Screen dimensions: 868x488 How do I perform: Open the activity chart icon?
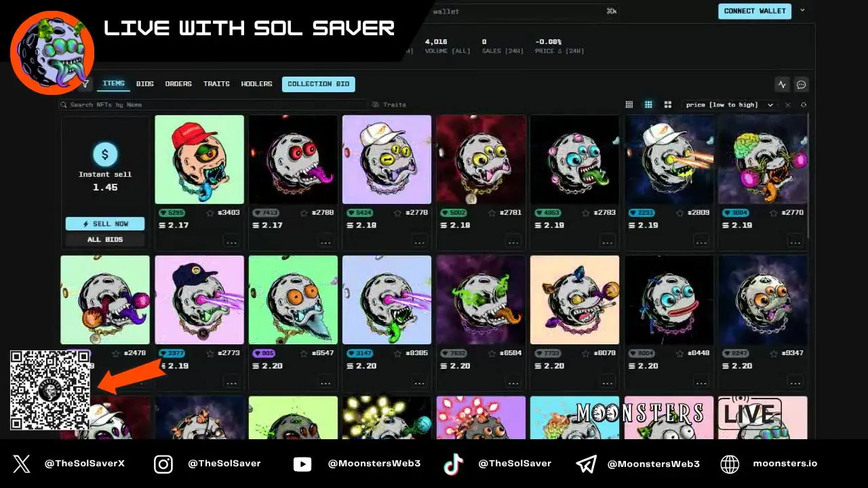[782, 85]
